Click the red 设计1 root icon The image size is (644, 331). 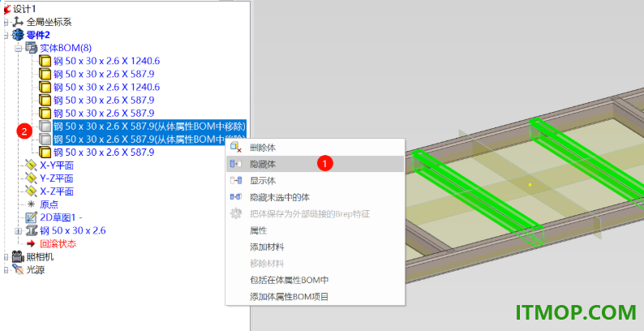coord(7,9)
